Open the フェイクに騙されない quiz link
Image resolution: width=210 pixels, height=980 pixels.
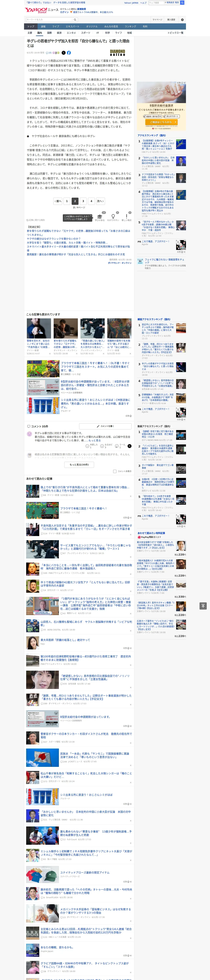click(x=165, y=261)
